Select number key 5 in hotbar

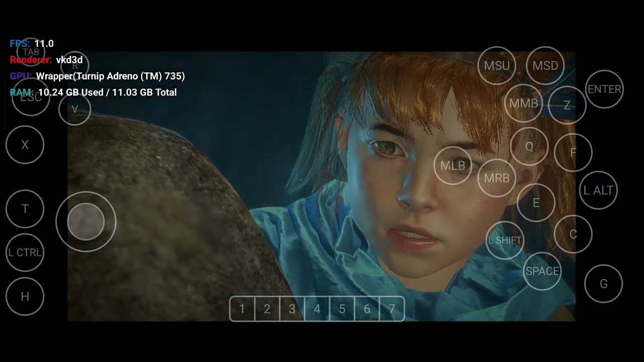tap(342, 309)
